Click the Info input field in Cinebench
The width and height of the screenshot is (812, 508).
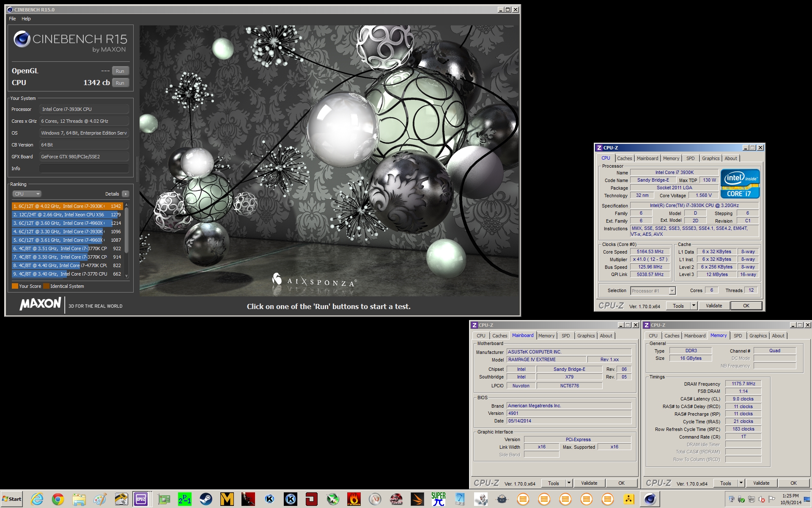click(x=84, y=168)
